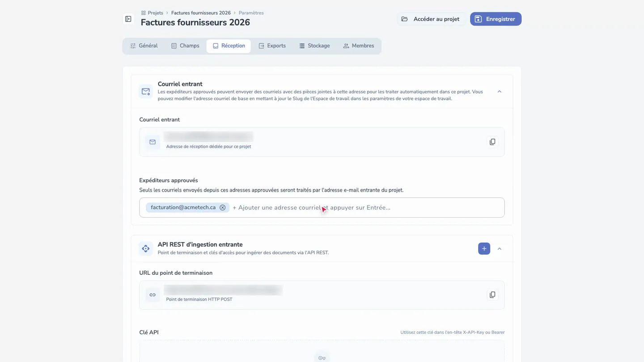This screenshot has width=644, height=362.
Task: Open the Champs tab
Action: point(185,46)
